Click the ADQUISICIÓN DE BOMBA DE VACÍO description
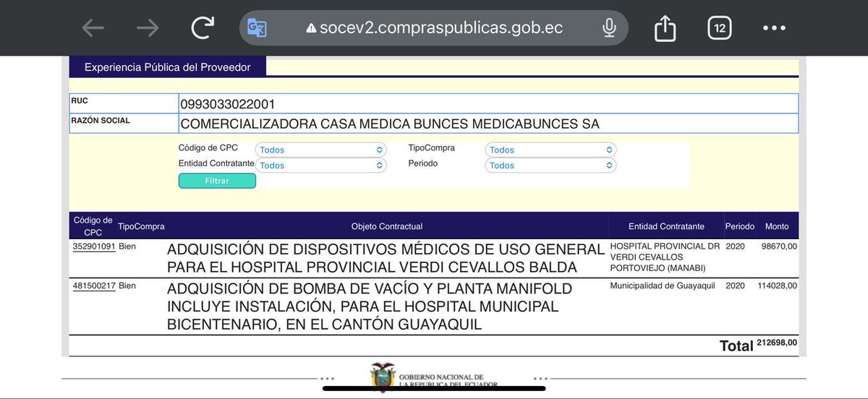This screenshot has height=399, width=868. pos(370,306)
